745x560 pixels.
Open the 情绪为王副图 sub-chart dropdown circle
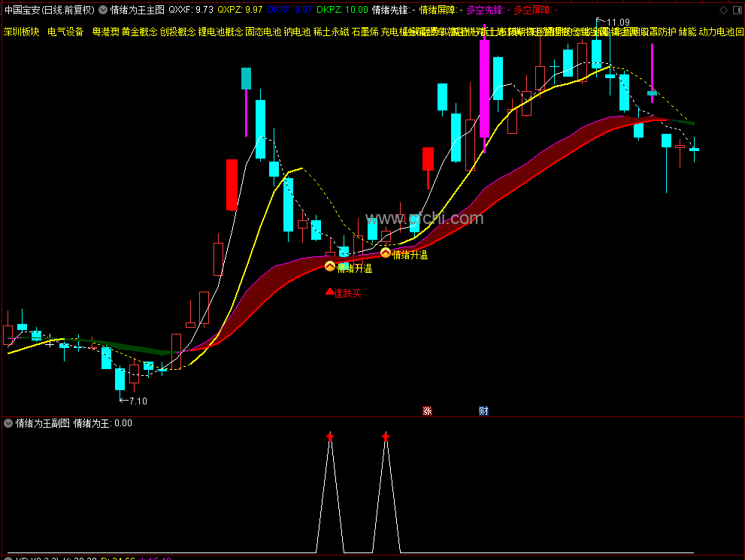pos(8,423)
